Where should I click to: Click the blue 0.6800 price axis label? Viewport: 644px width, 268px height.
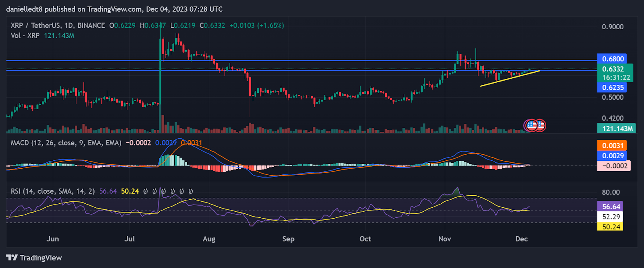coord(612,59)
